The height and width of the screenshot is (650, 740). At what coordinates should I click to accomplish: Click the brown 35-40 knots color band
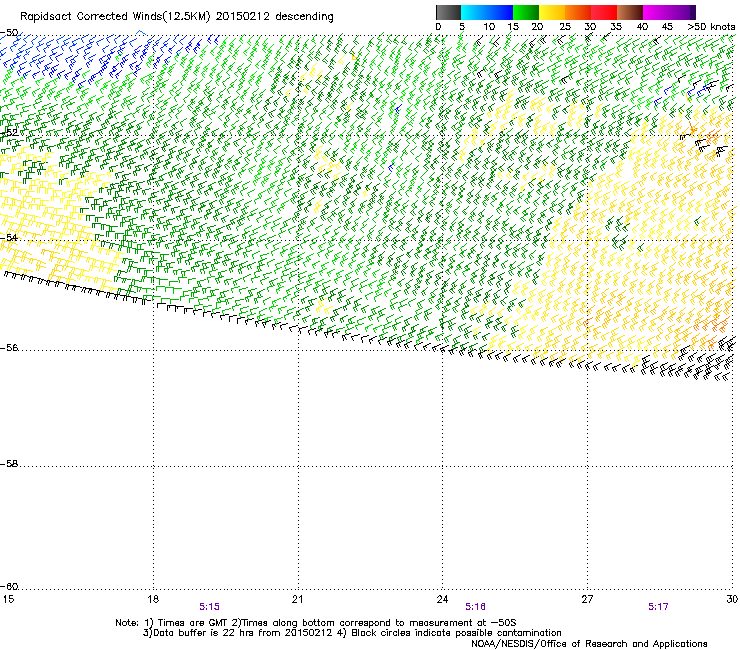pyautogui.click(x=630, y=12)
